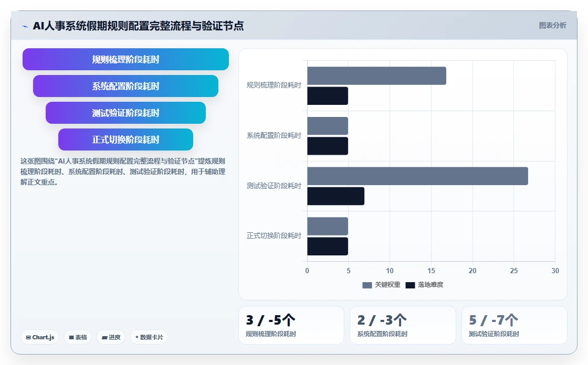
Task: Click the 规则梳理阶段耗时 caption in data card
Action: [x=271, y=334]
